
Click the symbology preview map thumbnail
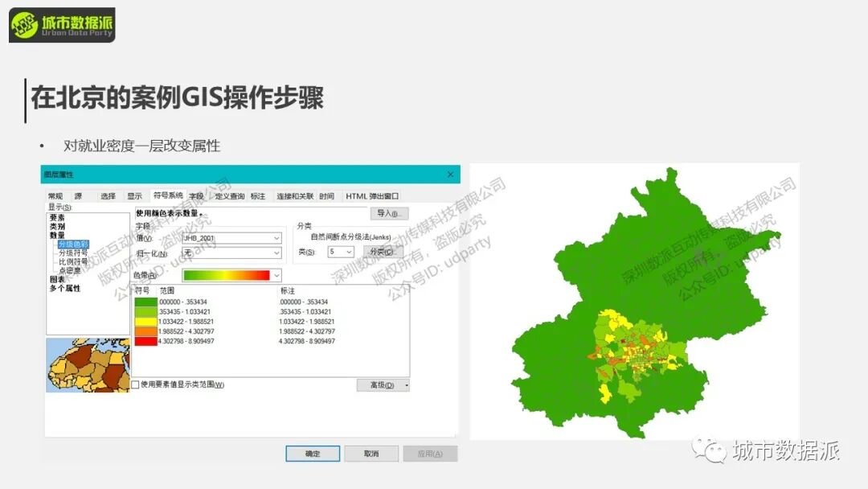point(88,365)
